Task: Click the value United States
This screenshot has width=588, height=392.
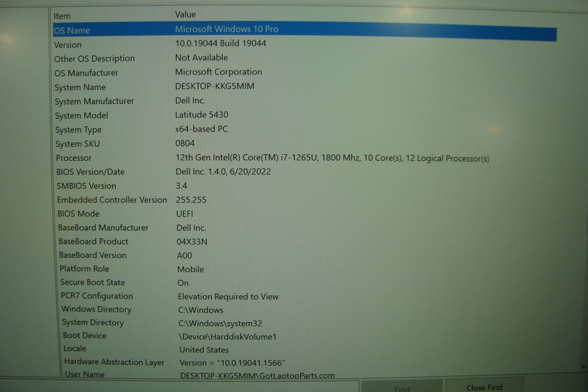Action: (x=204, y=350)
